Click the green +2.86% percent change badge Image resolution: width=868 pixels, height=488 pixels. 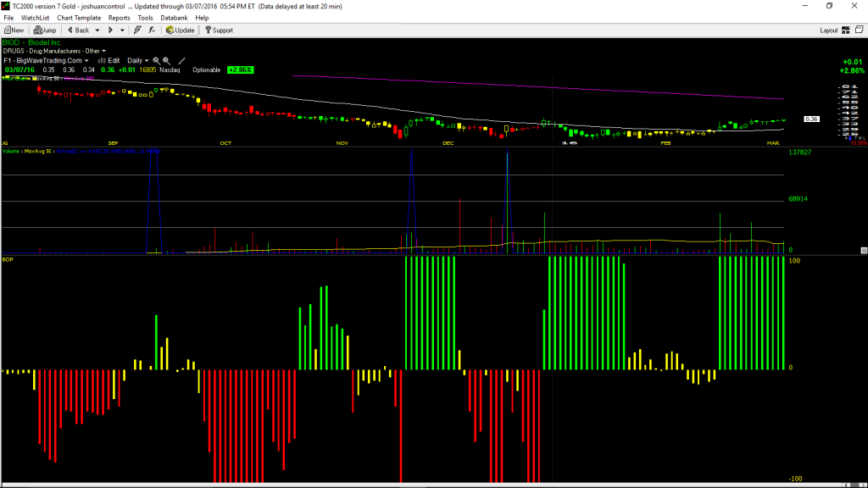(240, 70)
